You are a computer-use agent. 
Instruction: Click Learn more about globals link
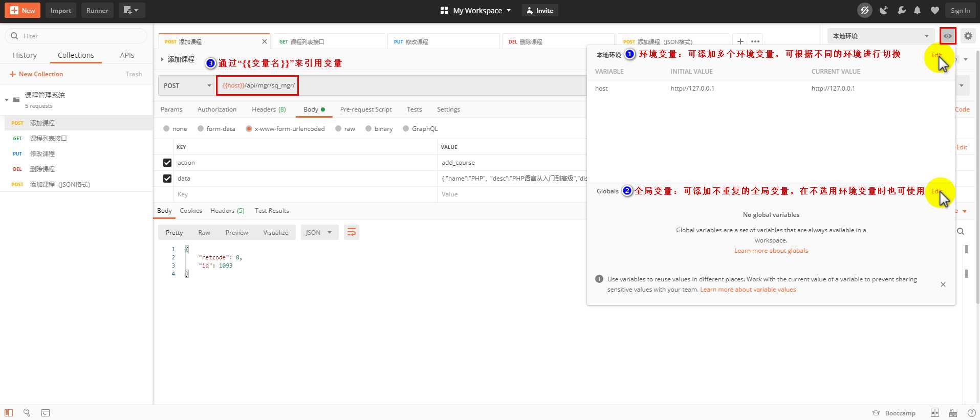click(771, 251)
